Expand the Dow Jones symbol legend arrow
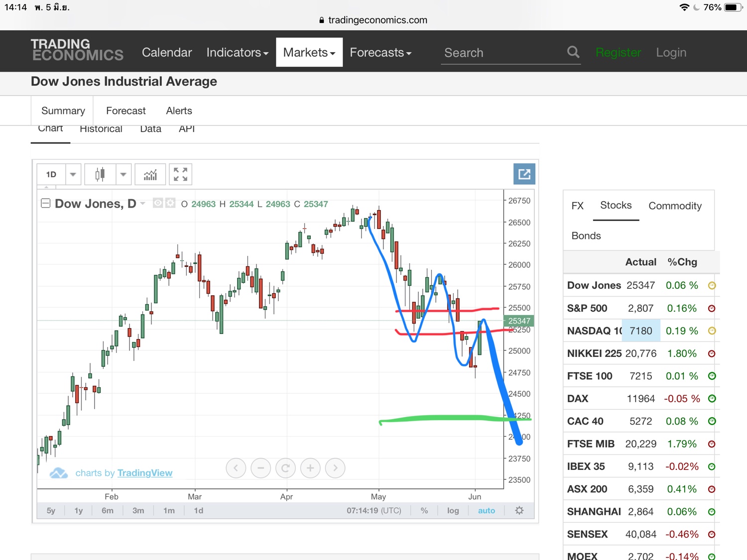747x560 pixels. click(x=143, y=203)
